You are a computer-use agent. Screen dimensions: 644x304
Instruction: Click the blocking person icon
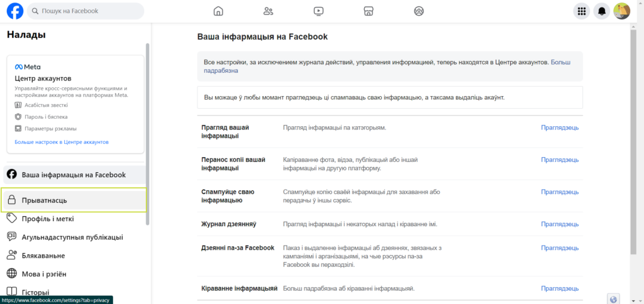point(12,255)
